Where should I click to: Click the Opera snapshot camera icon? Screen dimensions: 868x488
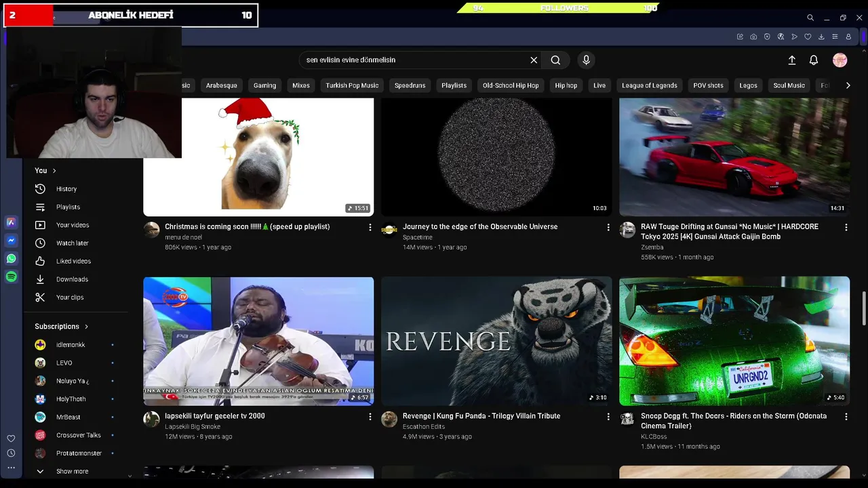click(753, 37)
